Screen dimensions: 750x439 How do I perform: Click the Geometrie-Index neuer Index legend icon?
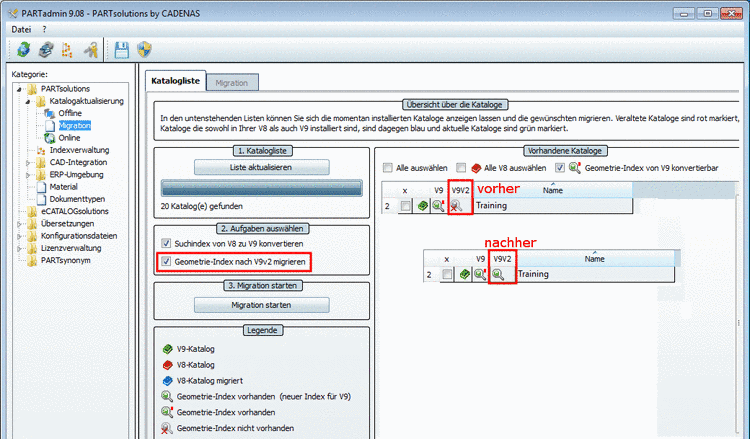point(166,396)
